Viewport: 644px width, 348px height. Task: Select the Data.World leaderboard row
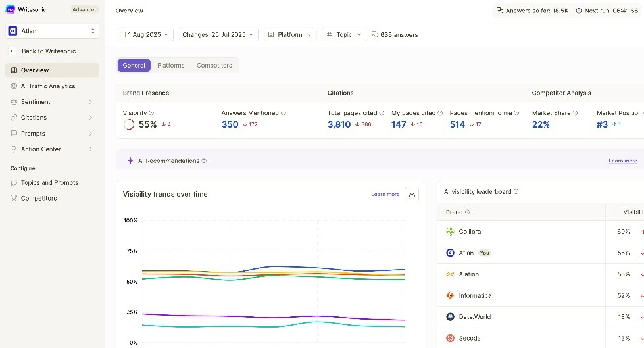click(x=541, y=317)
